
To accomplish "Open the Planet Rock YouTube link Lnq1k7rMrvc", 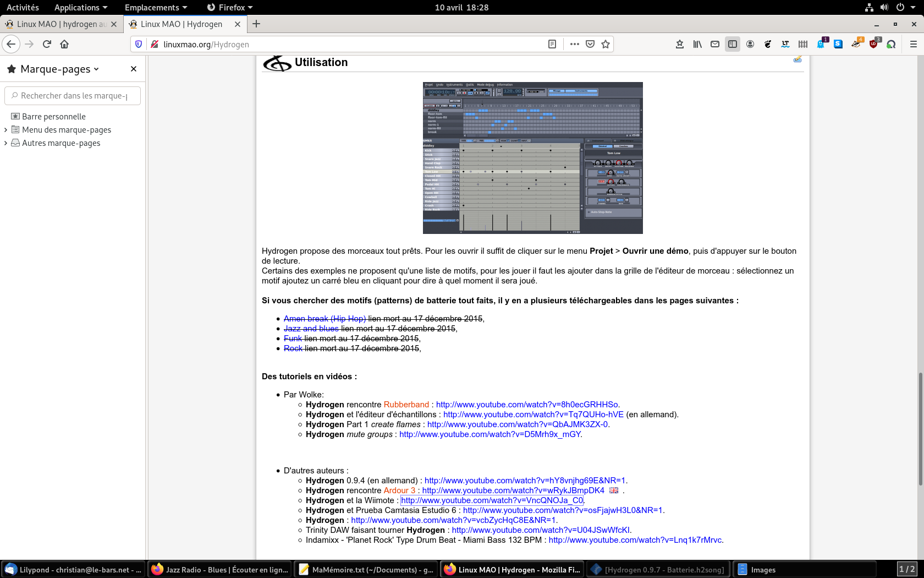I will (x=635, y=540).
